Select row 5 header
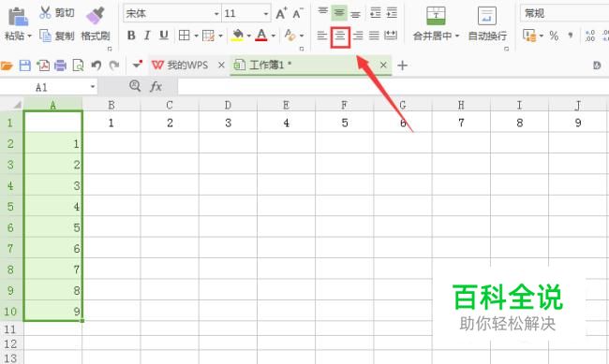The width and height of the screenshot is (609, 364). click(11, 207)
